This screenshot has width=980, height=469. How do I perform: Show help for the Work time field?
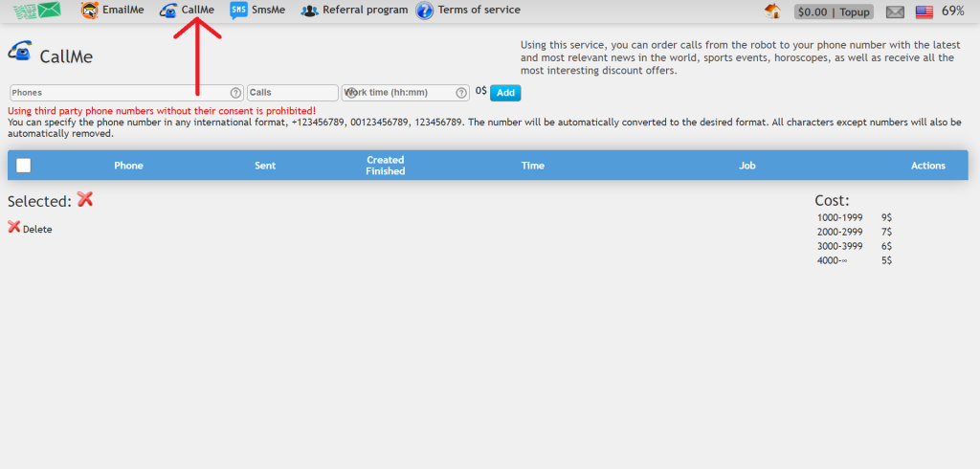461,93
